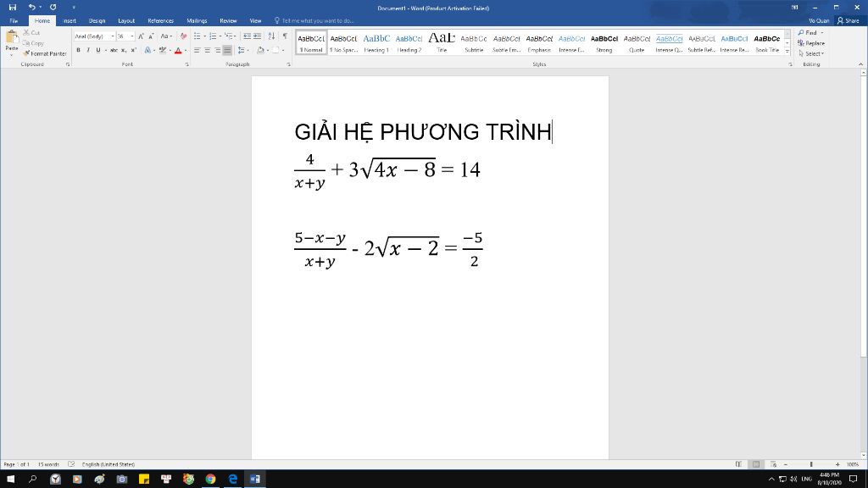868x488 pixels.
Task: Increase font size with Grow Font icon
Action: [141, 36]
